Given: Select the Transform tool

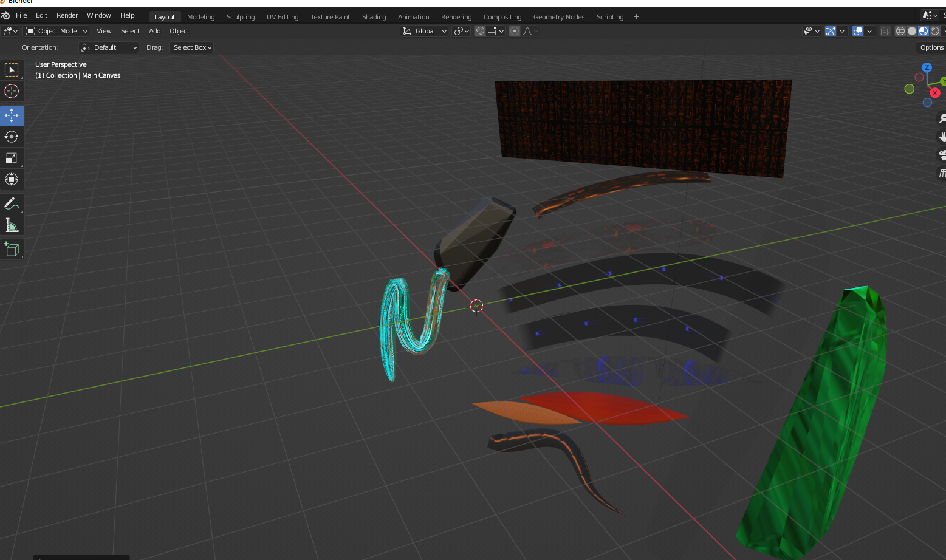Looking at the screenshot, I should [x=12, y=179].
